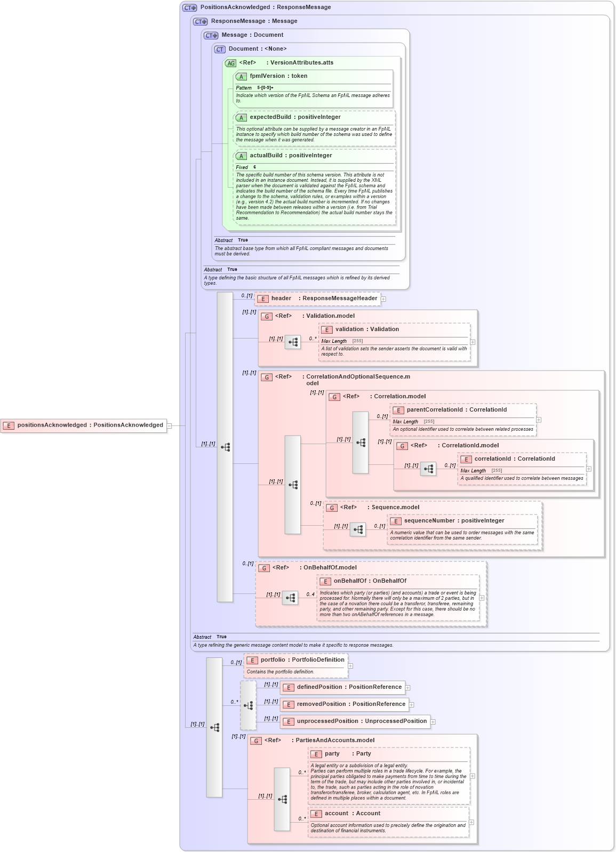The width and height of the screenshot is (616, 852).
Task: Select the portfolio : PortfolioDefinition label
Action: click(x=302, y=660)
